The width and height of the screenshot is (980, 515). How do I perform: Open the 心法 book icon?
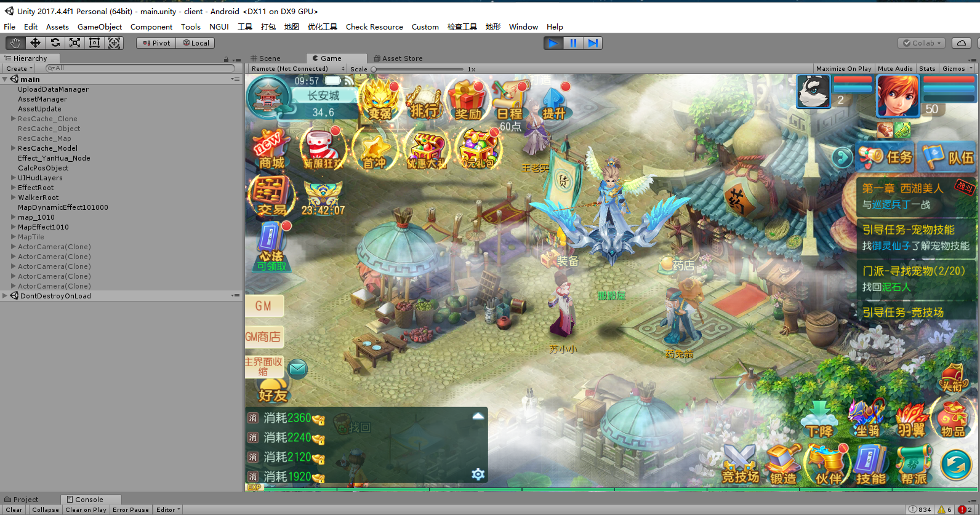tap(271, 246)
